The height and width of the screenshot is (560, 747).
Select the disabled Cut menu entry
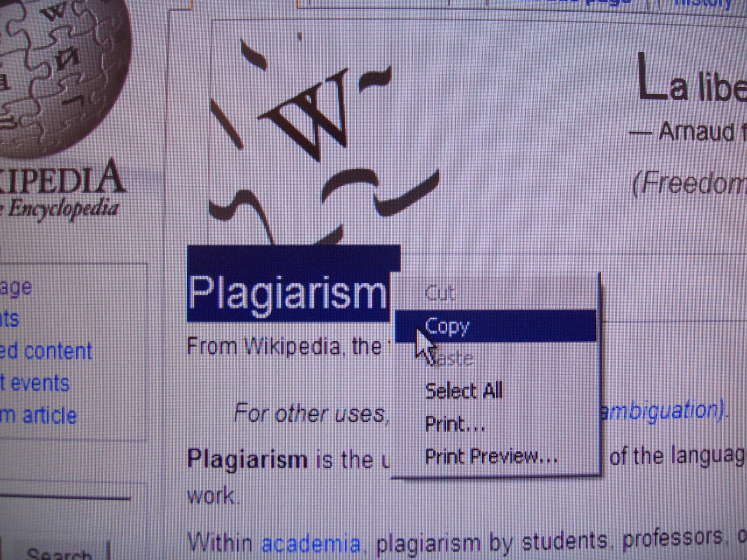tap(440, 294)
